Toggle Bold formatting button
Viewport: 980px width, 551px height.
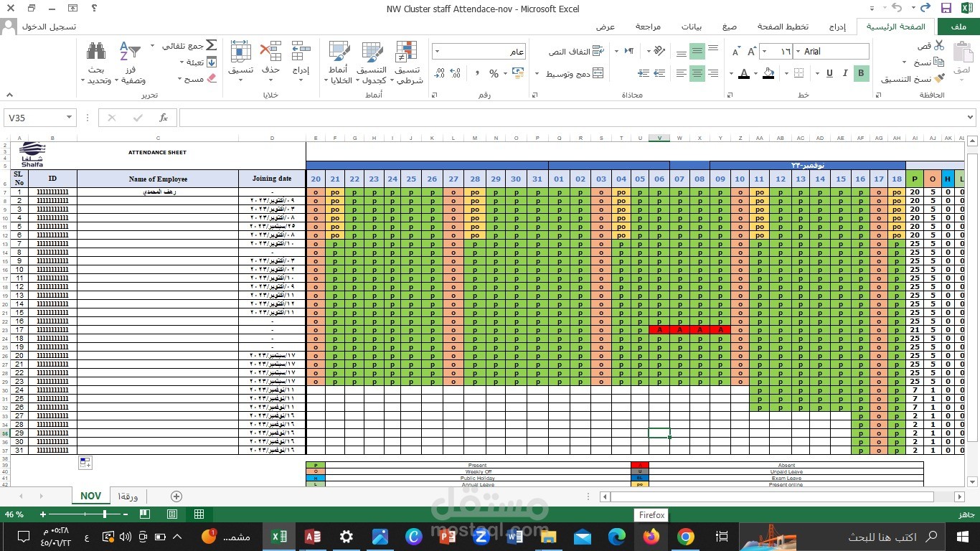pyautogui.click(x=861, y=73)
